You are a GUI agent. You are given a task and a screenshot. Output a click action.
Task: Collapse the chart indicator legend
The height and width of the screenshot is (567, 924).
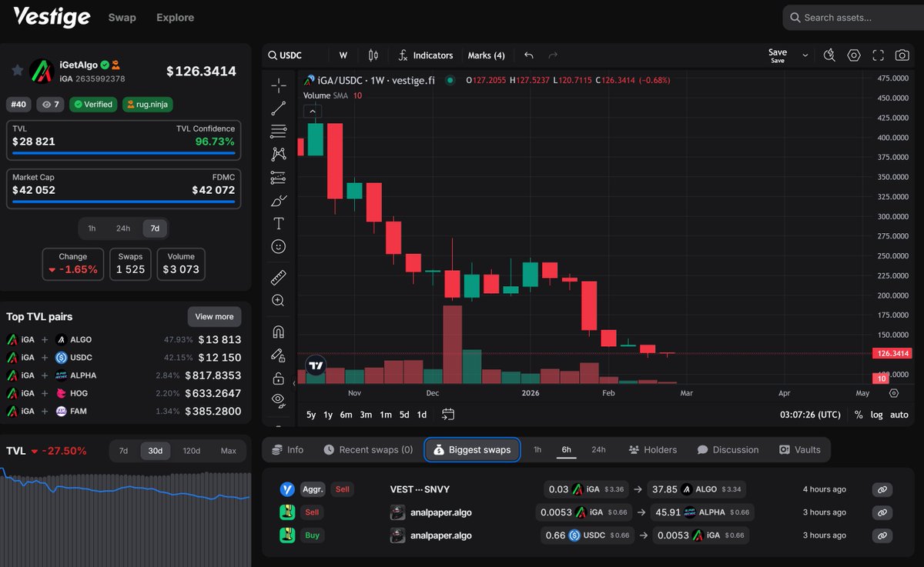[313, 112]
